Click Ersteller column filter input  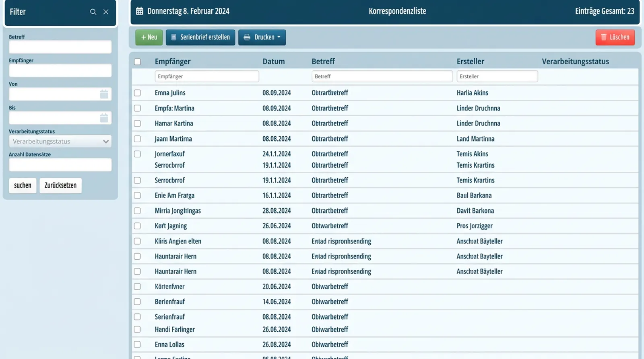(497, 76)
